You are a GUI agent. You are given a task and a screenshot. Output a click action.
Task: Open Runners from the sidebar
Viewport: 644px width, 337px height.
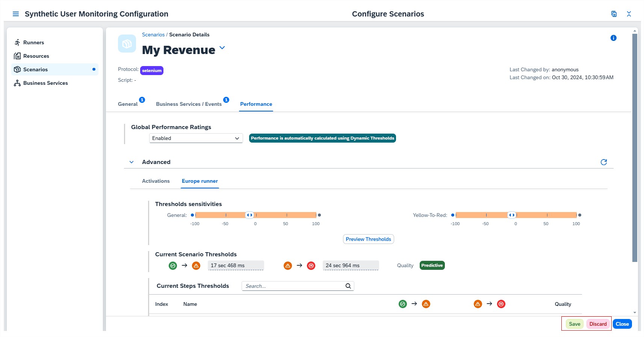(33, 42)
